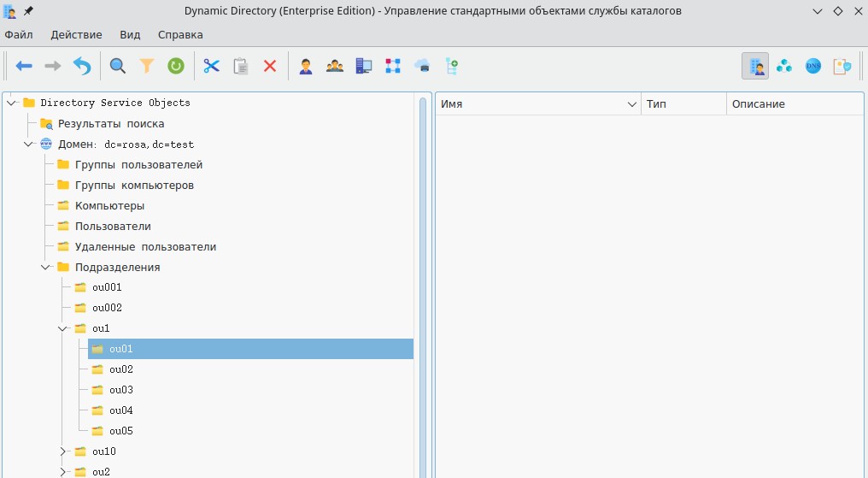Switch to the three-cubes view mode
Viewport: 868px width, 478px height.
pyautogui.click(x=784, y=66)
